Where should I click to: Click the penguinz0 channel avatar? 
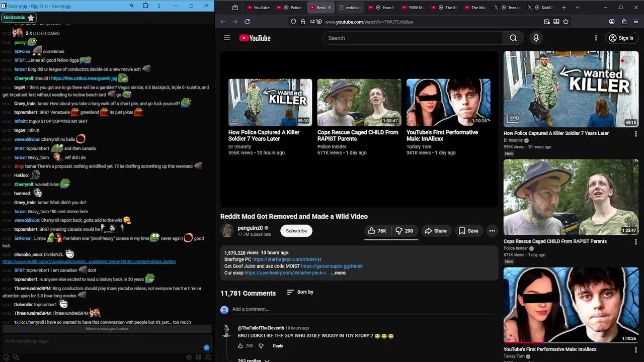227,231
